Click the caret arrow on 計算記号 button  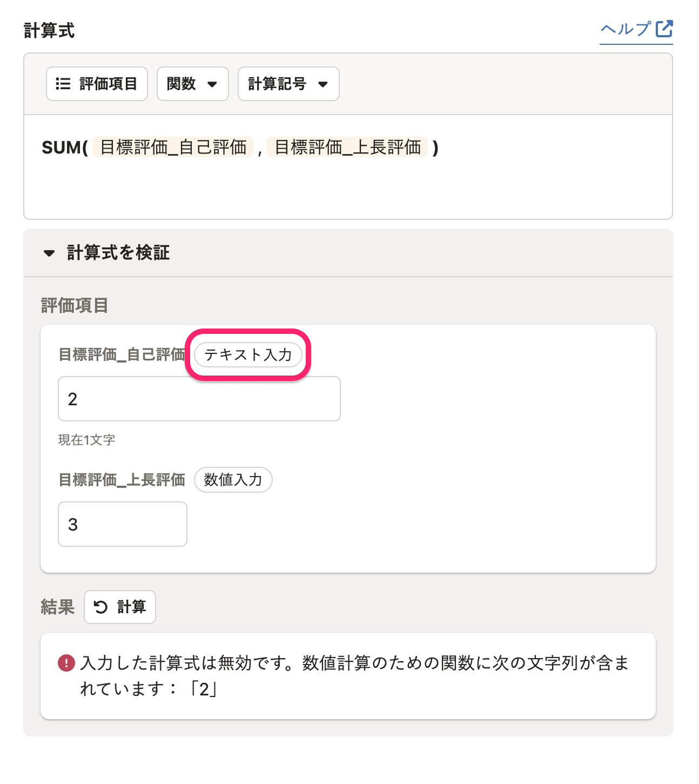click(323, 84)
